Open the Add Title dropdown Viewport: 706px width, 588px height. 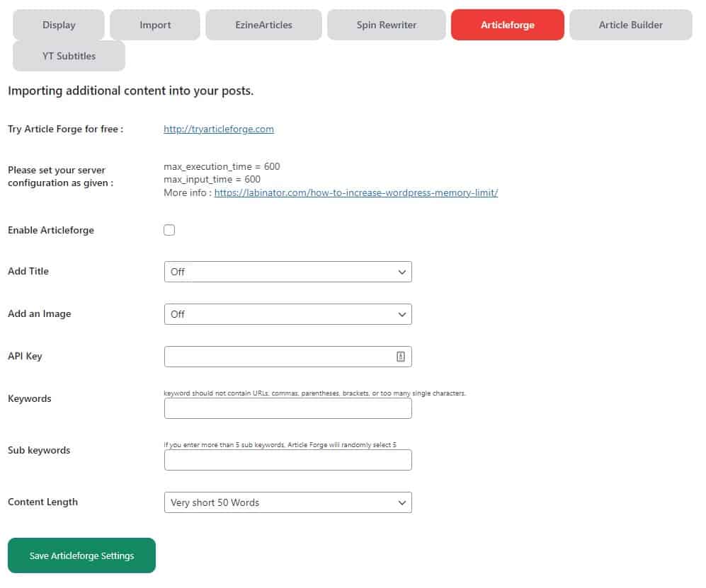point(287,272)
